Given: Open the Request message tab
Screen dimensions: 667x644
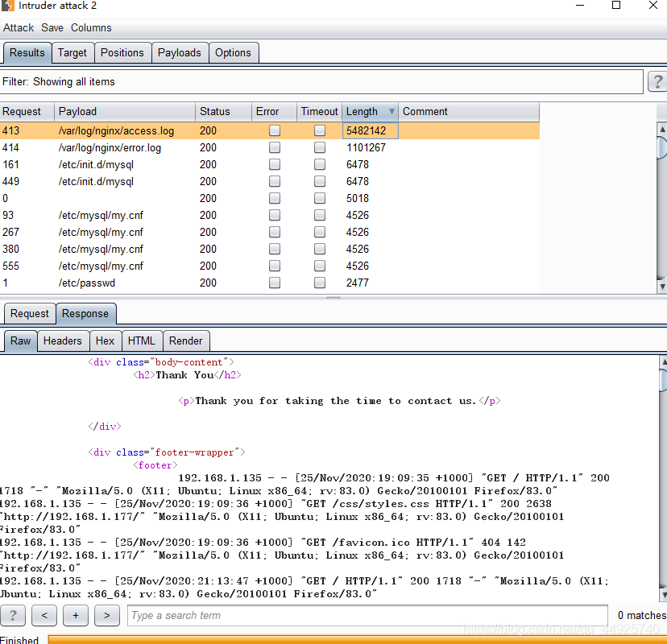Looking at the screenshot, I should pyautogui.click(x=30, y=314).
